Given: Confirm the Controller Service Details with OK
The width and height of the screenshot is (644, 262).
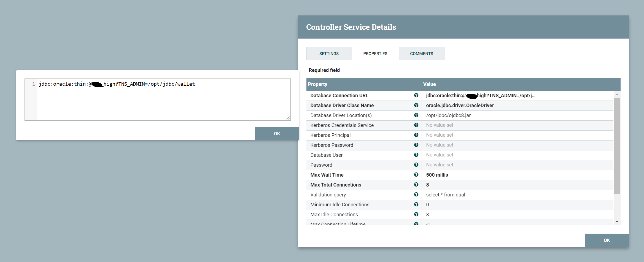Looking at the screenshot, I should click(607, 240).
